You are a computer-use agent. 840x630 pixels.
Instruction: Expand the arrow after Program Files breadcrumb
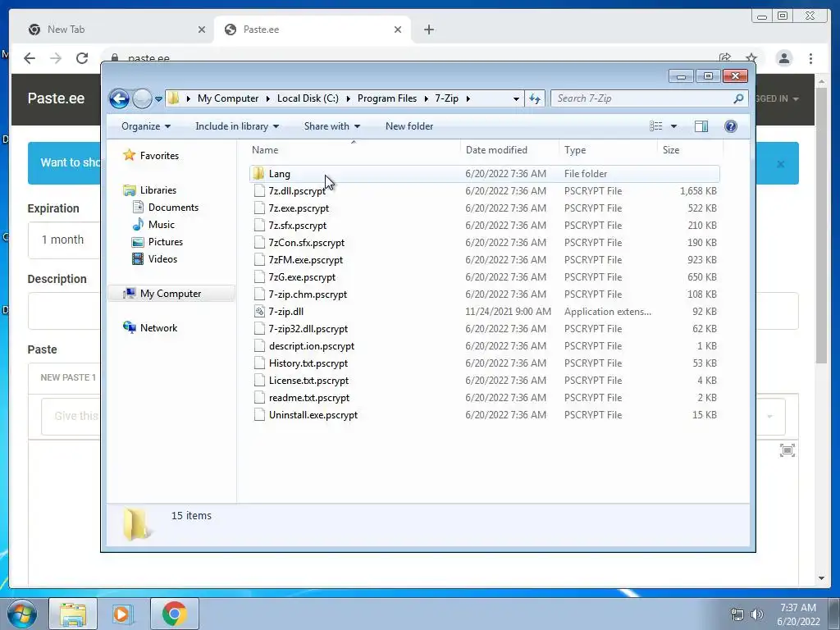point(427,98)
